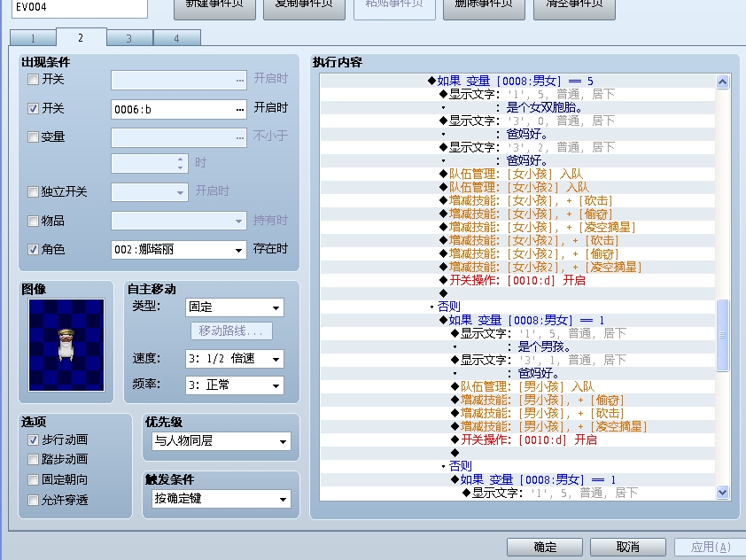Open picker on the empty first 开关 field
This screenshot has width=746, height=560.
(240, 81)
